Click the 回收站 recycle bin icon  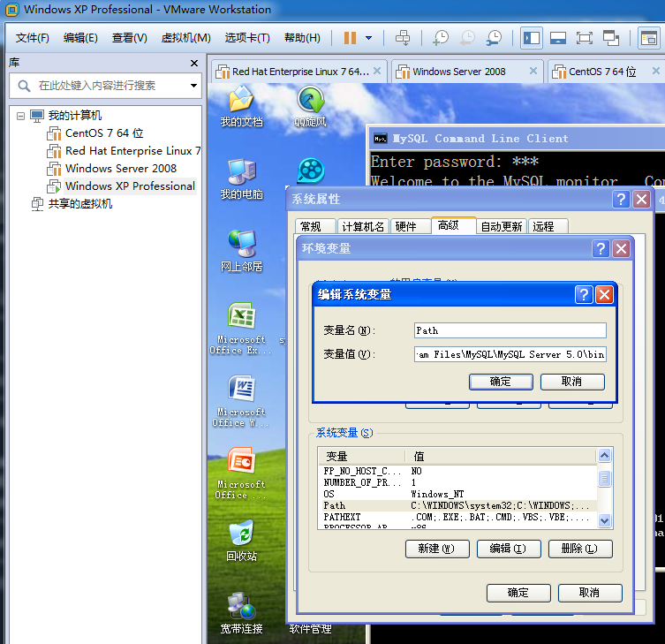pos(241,542)
